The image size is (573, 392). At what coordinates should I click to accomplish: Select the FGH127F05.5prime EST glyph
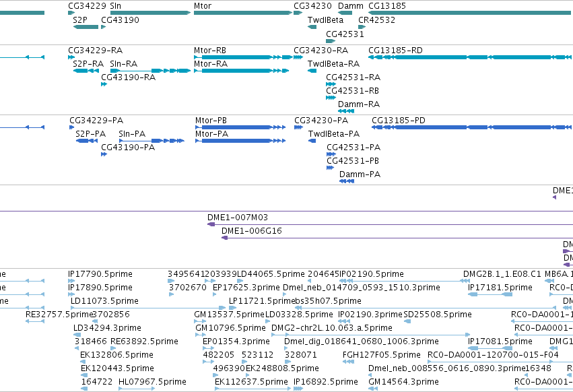pyautogui.click(x=349, y=362)
